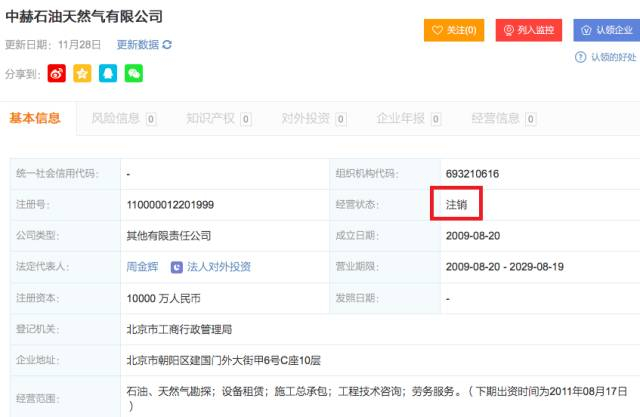640x417 pixels.
Task: Click the 统一社会信用代码 label cell
Action: pyautogui.click(x=65, y=174)
